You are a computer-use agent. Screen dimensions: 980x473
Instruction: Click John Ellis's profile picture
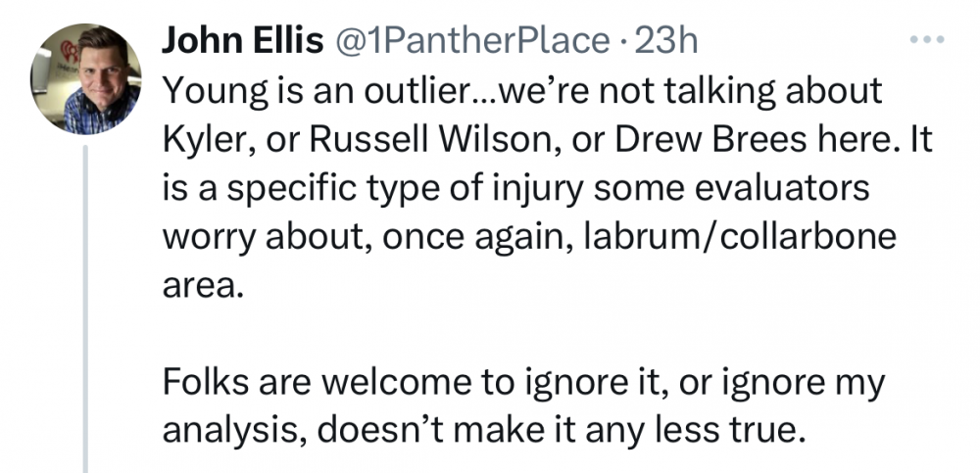coord(86,78)
